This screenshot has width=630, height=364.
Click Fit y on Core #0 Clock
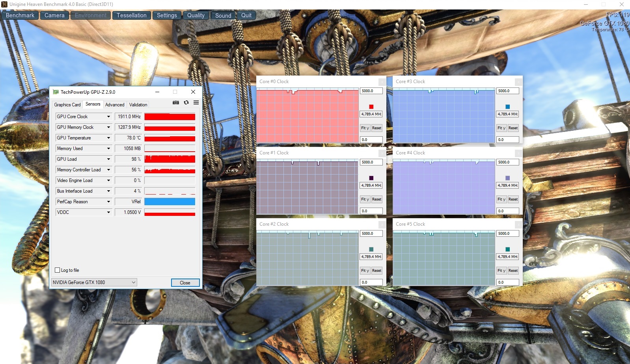point(365,128)
